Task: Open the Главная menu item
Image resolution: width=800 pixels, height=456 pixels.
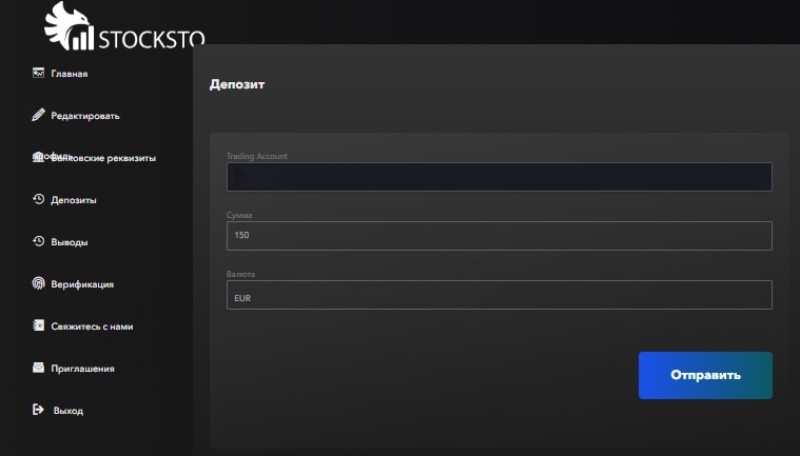Action: (69, 73)
